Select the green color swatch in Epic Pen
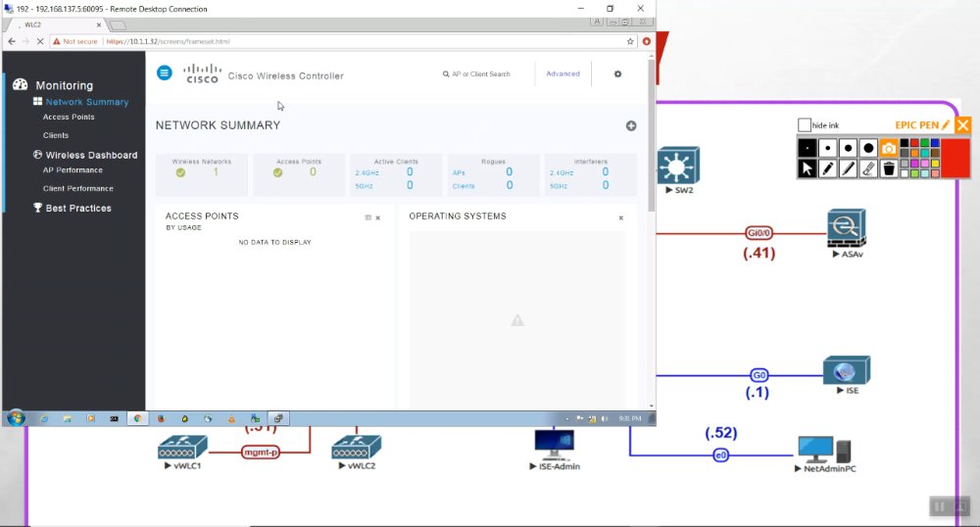 tap(924, 143)
